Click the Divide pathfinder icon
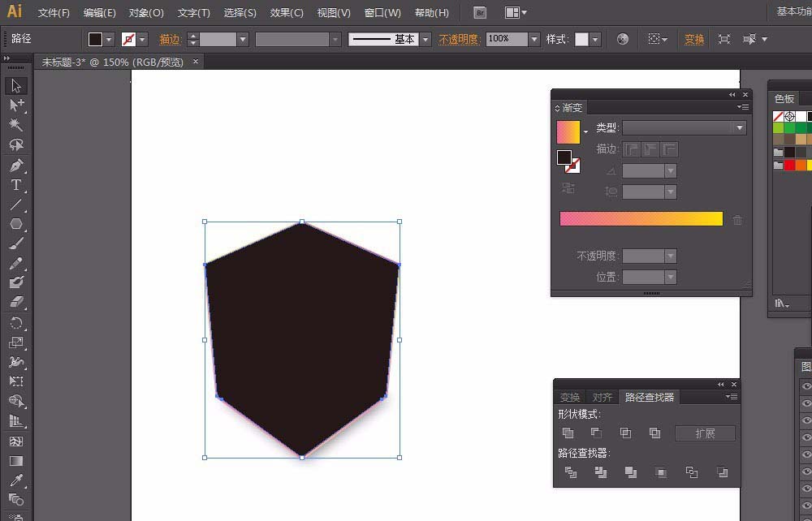 point(571,471)
